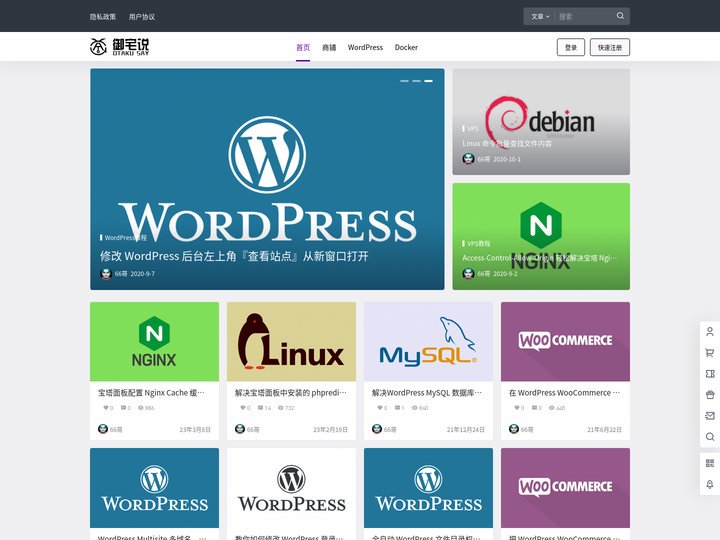Open the 宝塔面板配置 Nginx Cache post title

151,393
